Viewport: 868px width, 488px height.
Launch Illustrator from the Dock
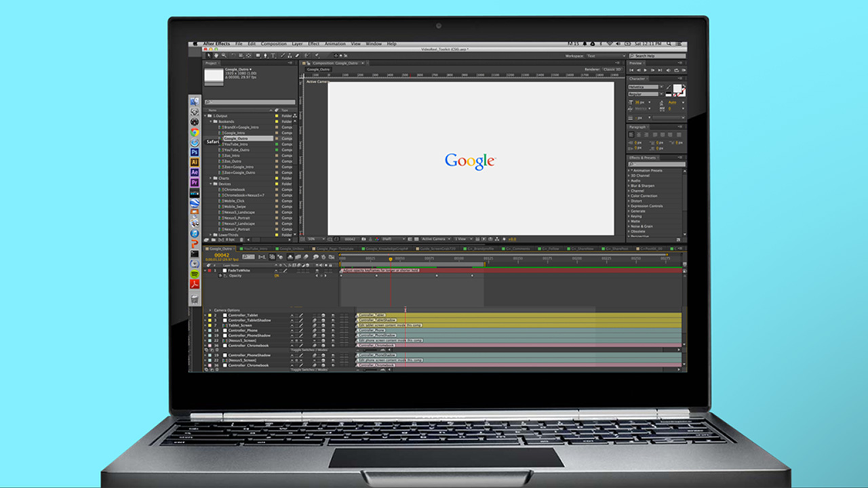pos(195,163)
